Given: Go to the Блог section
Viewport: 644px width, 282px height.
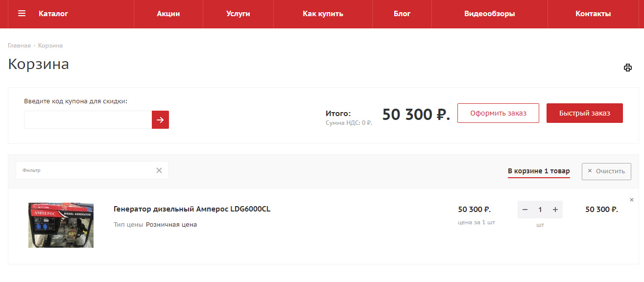Looking at the screenshot, I should [x=402, y=14].
